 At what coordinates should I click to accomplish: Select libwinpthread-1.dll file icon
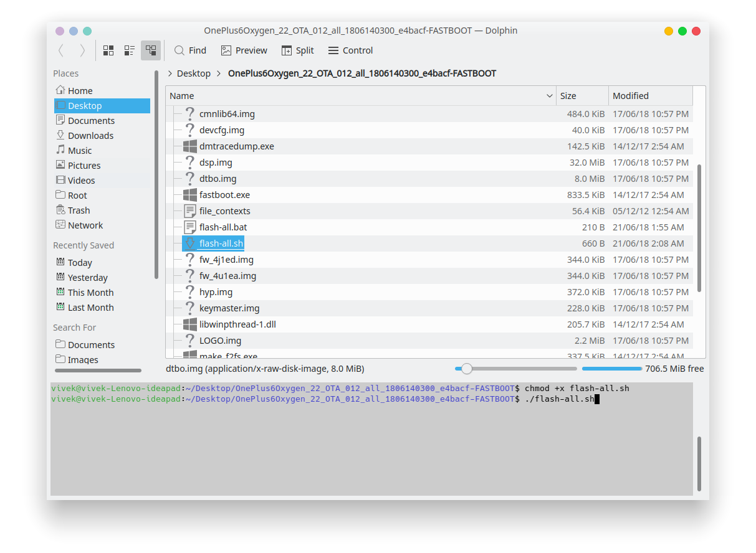tap(190, 324)
